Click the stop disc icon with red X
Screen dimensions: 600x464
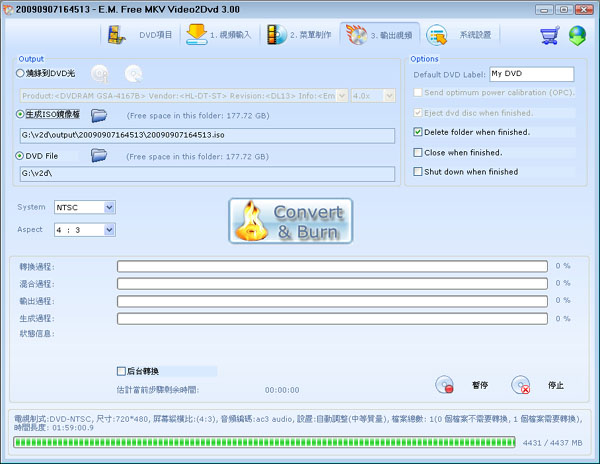point(521,384)
